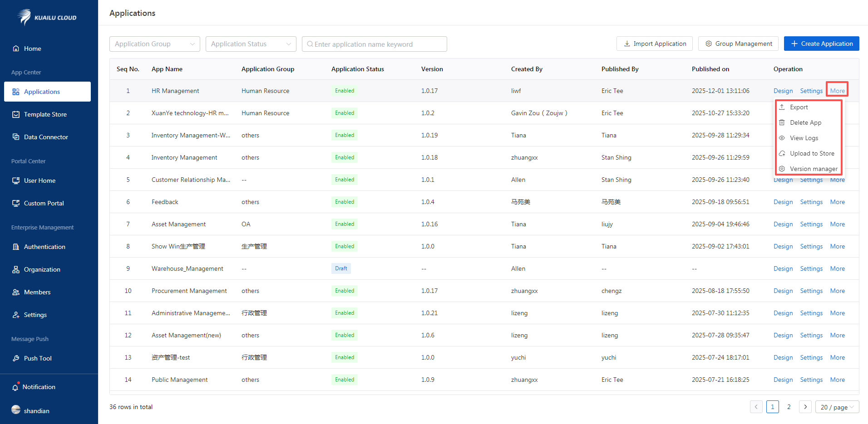Select Delete App menu entry
The height and width of the screenshot is (424, 868).
805,123
